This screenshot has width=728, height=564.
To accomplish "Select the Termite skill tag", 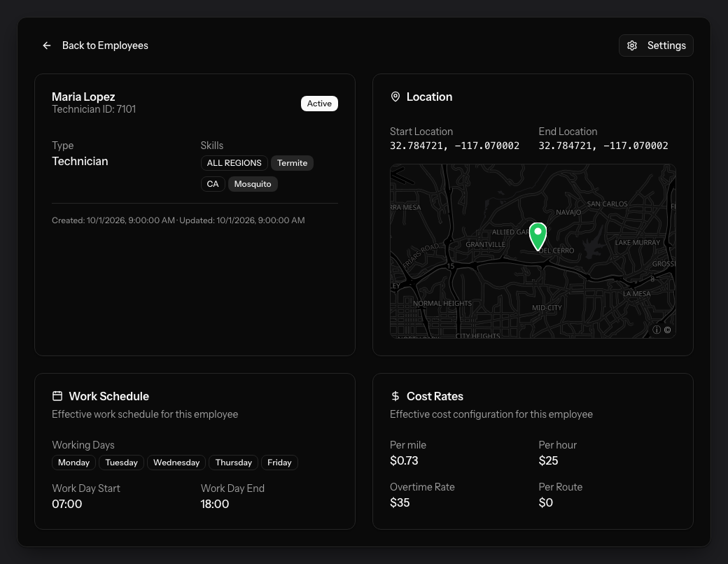I will pyautogui.click(x=292, y=163).
